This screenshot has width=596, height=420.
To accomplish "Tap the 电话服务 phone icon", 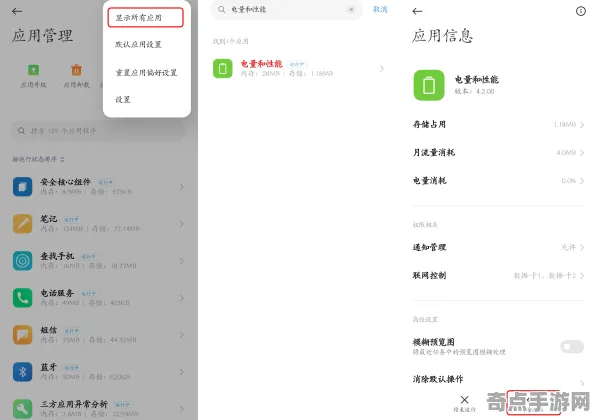I will 22,298.
